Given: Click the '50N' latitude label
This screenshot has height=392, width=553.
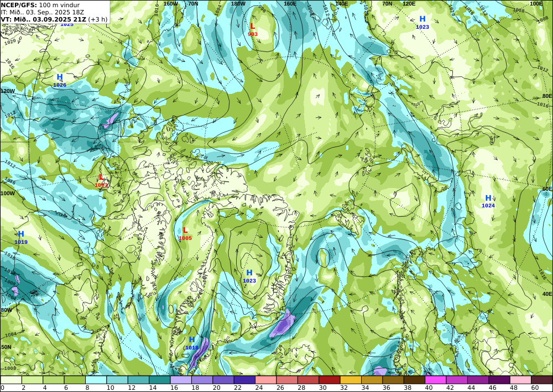Looking at the screenshot, I should (6, 347).
